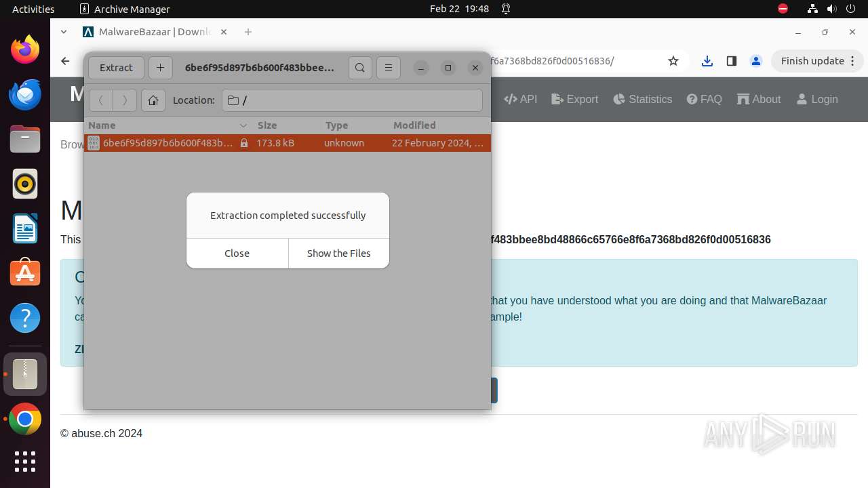Screen dimensions: 868x488
Task: Open the FAQ link on MalwareBazaar
Action: [704, 99]
